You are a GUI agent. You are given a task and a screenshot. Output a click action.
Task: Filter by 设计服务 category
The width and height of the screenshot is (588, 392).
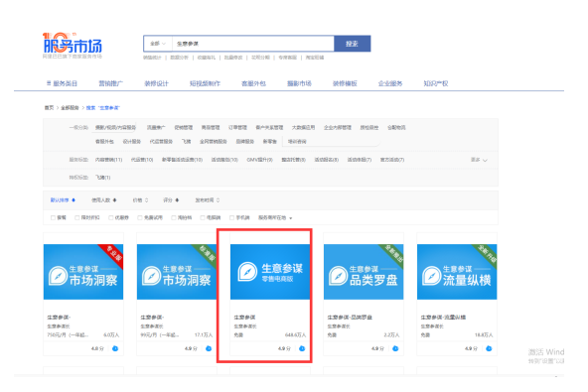pos(132,141)
